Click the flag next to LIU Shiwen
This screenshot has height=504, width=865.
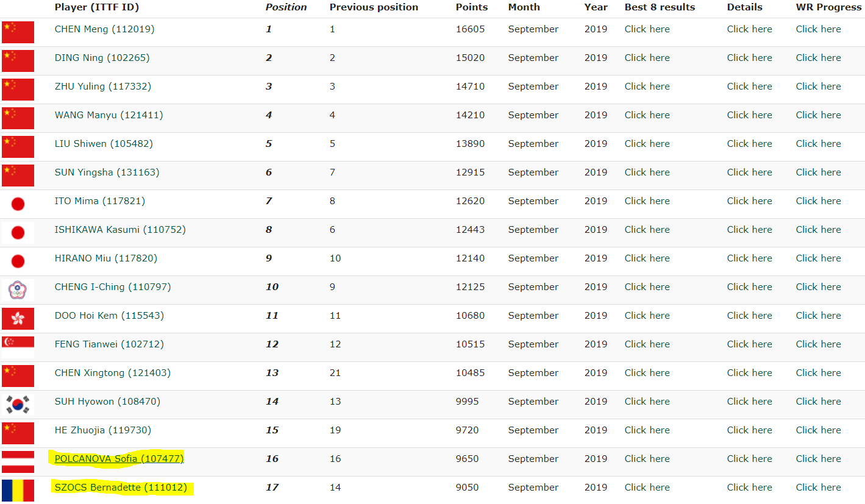(18, 147)
